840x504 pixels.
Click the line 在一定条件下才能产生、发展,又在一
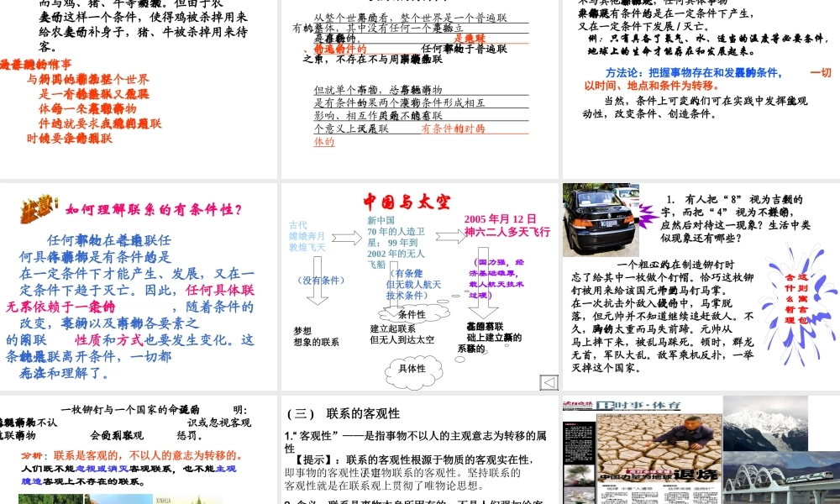click(x=137, y=274)
